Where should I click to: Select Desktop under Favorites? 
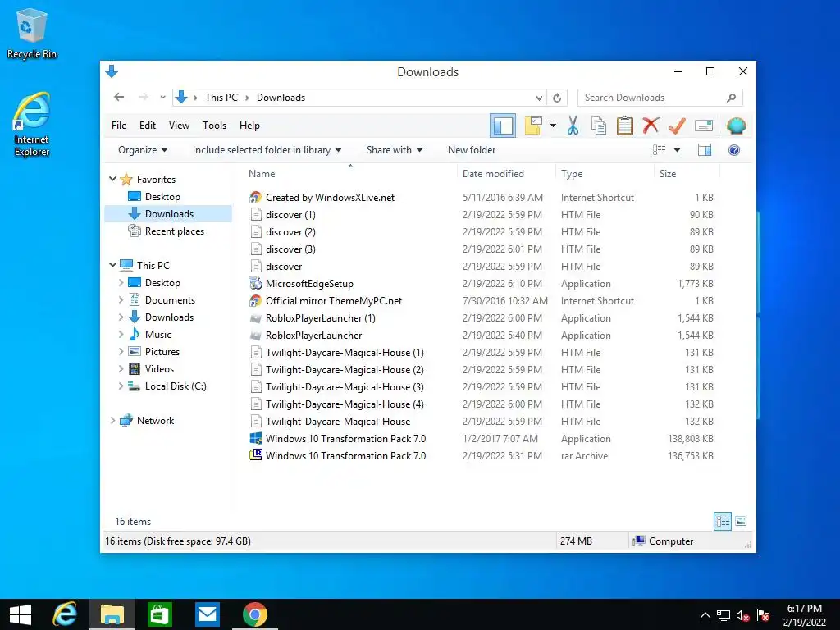tap(162, 197)
